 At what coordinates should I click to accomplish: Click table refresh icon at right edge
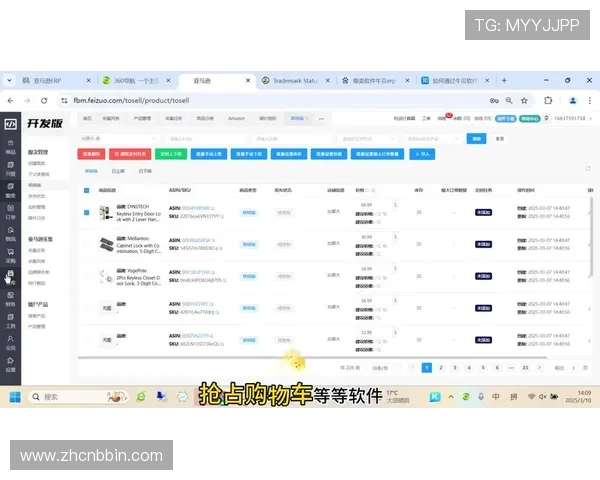587,168
